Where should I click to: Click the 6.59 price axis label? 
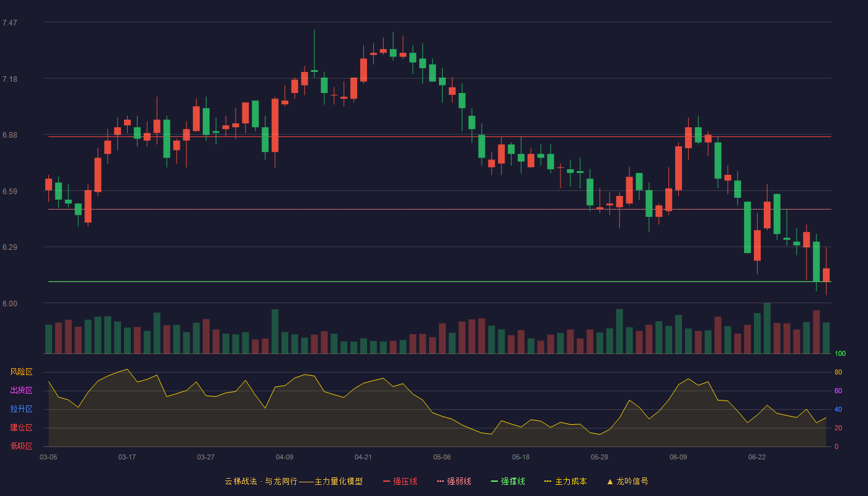pyautogui.click(x=10, y=192)
